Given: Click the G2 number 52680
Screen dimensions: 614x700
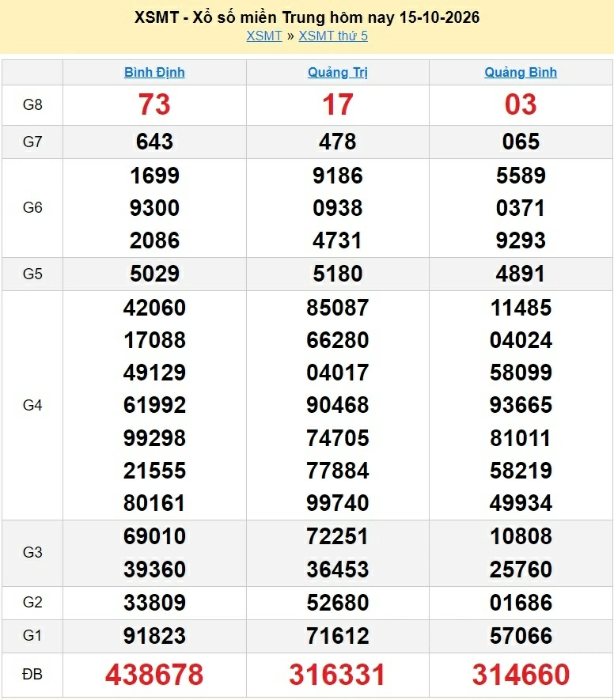Looking at the screenshot, I should coord(338,603).
